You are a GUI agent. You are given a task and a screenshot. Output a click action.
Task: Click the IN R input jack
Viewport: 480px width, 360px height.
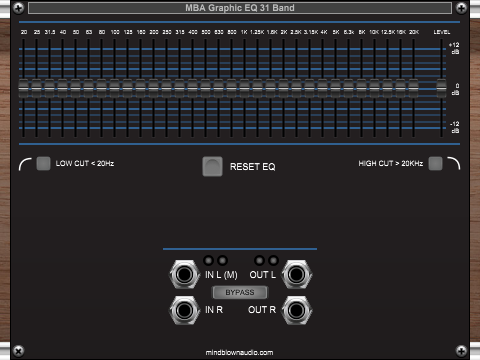(184, 310)
